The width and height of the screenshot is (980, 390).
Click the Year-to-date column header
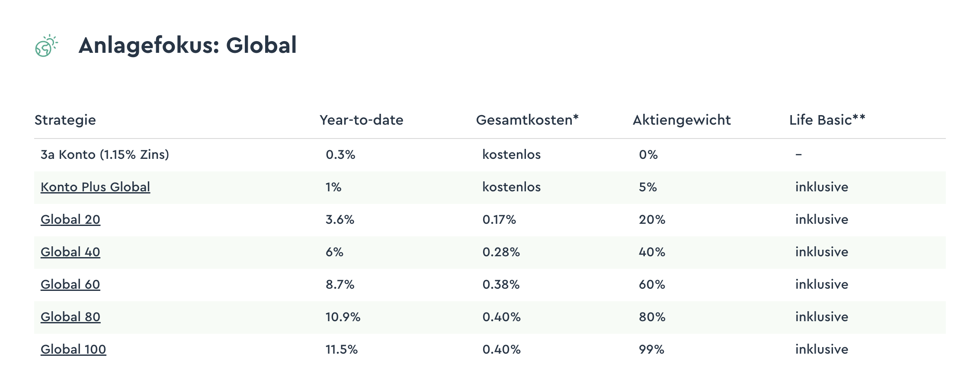(x=362, y=120)
